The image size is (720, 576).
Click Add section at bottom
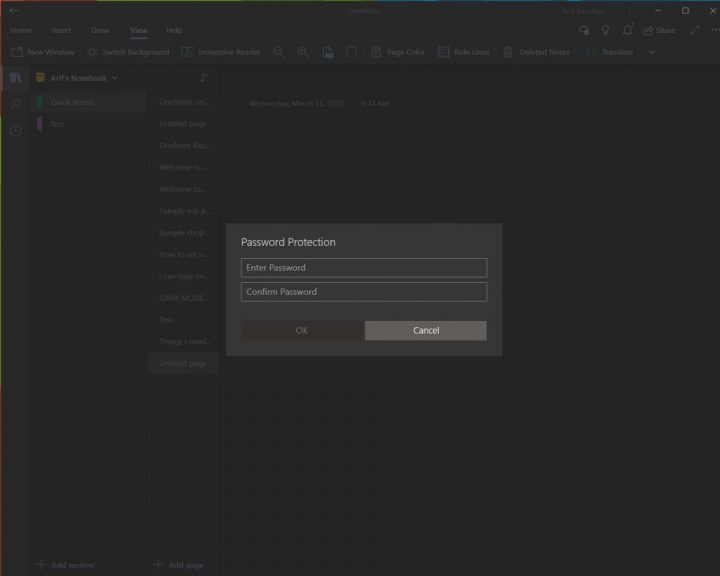(66, 565)
